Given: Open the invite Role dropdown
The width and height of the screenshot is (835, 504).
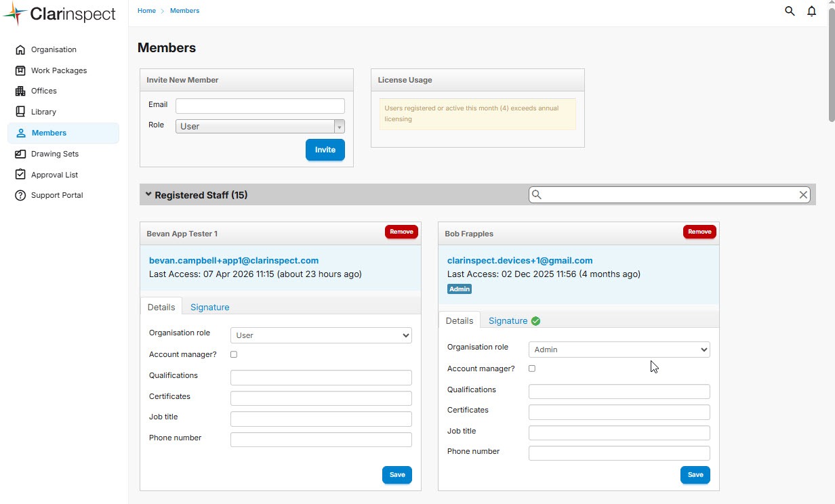Looking at the screenshot, I should pos(260,127).
